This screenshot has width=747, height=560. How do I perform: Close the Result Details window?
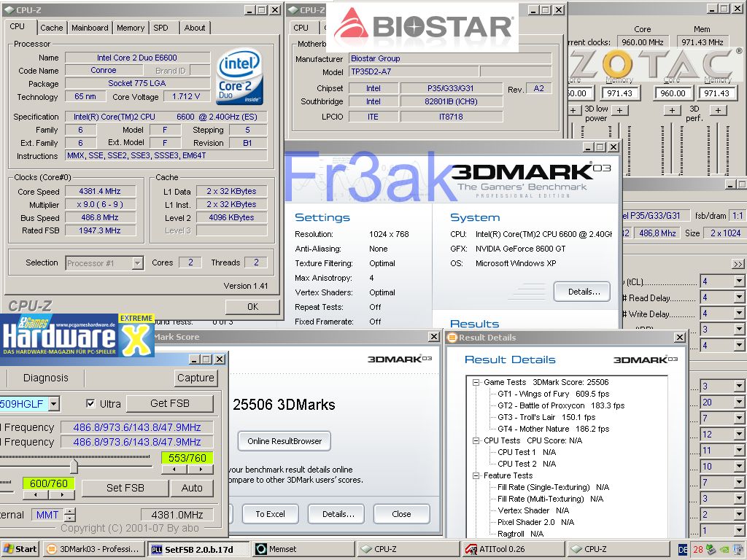679,337
